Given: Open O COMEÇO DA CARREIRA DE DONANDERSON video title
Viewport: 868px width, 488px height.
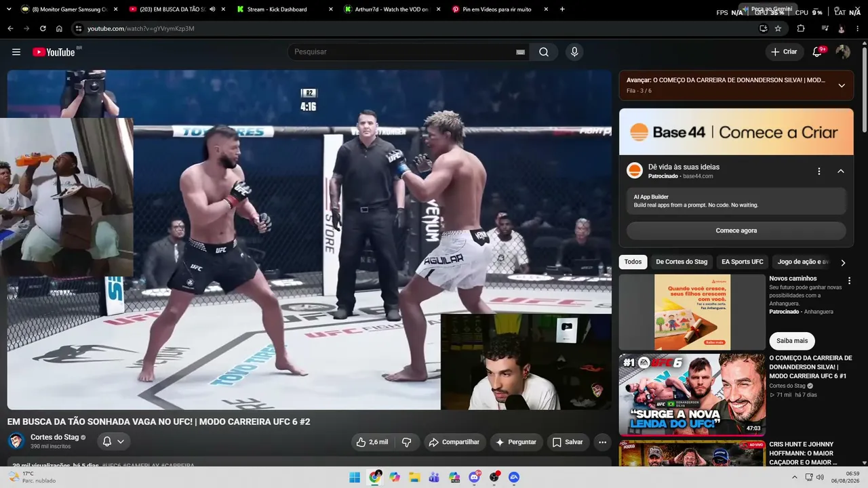Looking at the screenshot, I should [x=810, y=367].
